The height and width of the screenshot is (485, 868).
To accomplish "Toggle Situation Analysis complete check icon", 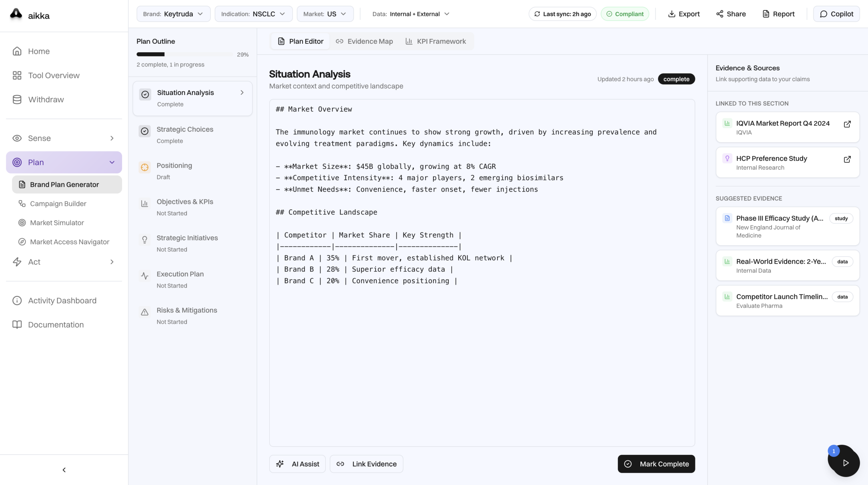I will (x=145, y=95).
